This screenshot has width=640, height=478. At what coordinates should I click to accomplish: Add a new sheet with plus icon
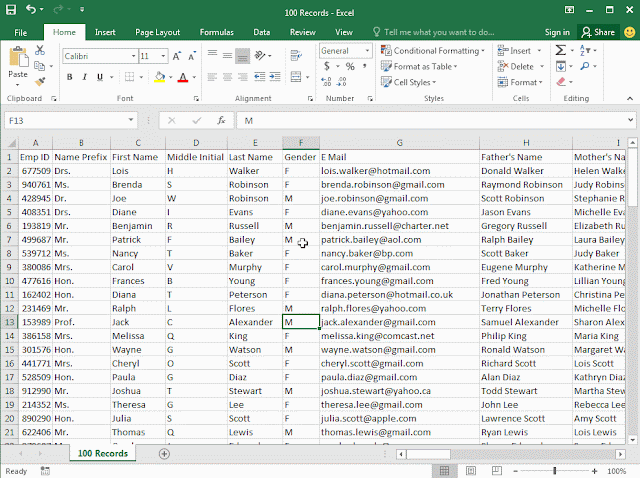tap(164, 454)
